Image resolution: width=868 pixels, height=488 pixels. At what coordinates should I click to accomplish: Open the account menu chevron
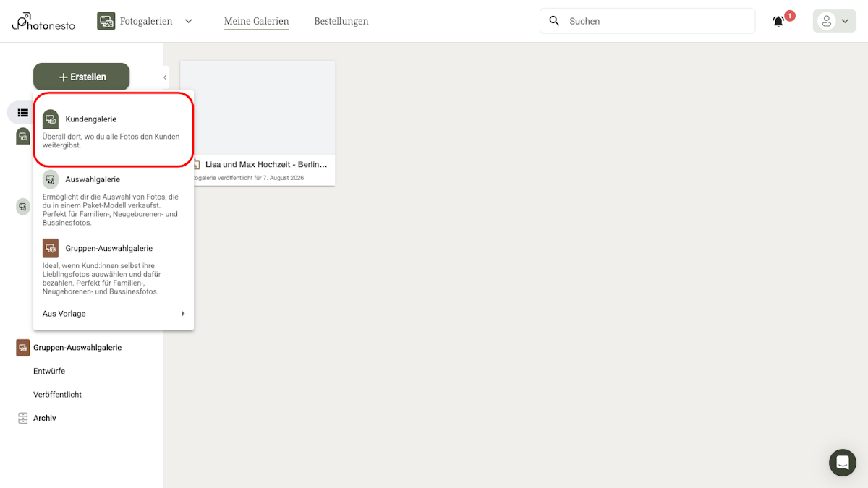[x=843, y=21]
